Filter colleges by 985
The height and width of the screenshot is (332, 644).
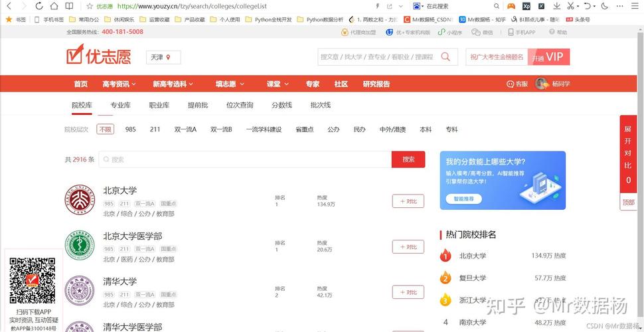click(x=131, y=129)
